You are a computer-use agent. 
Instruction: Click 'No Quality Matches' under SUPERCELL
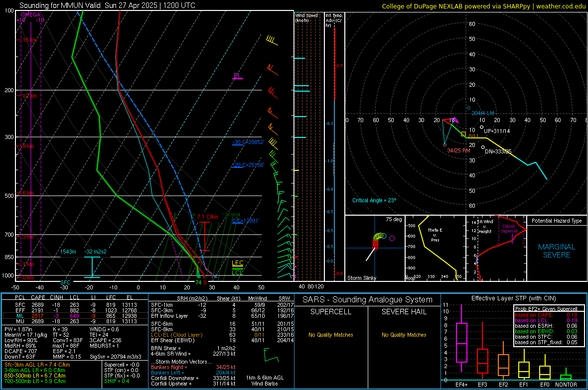331,335
